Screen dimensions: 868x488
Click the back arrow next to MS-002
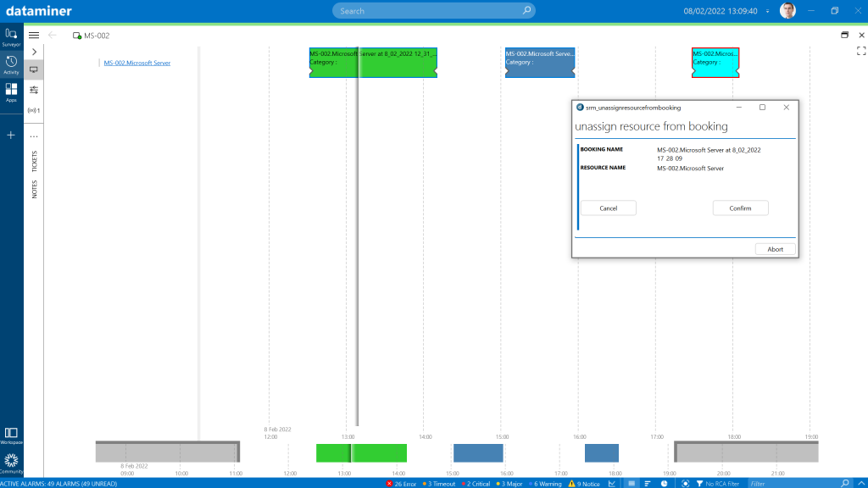tap(53, 36)
